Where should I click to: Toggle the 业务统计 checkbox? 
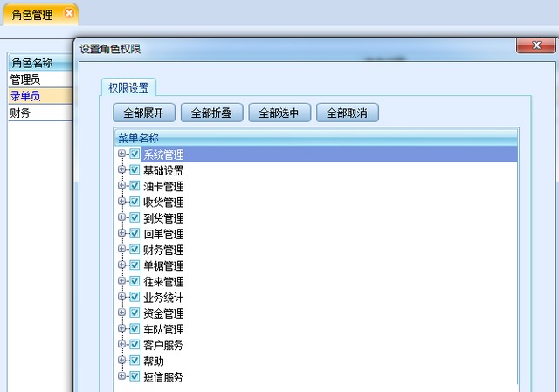[x=135, y=297]
